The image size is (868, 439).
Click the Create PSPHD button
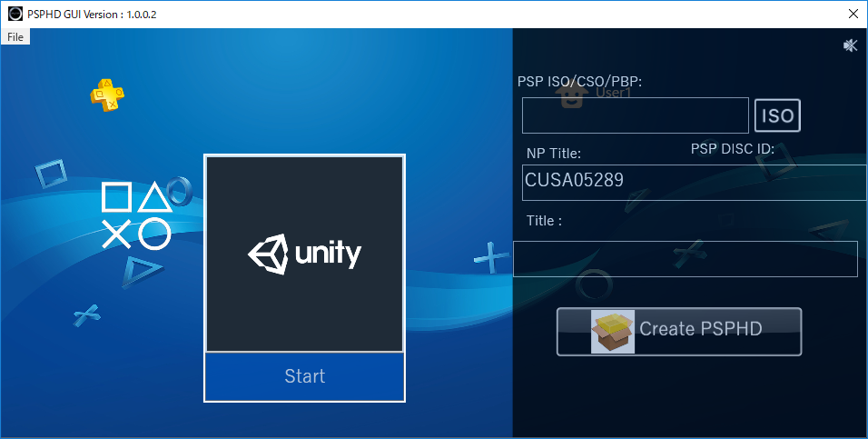coord(679,332)
